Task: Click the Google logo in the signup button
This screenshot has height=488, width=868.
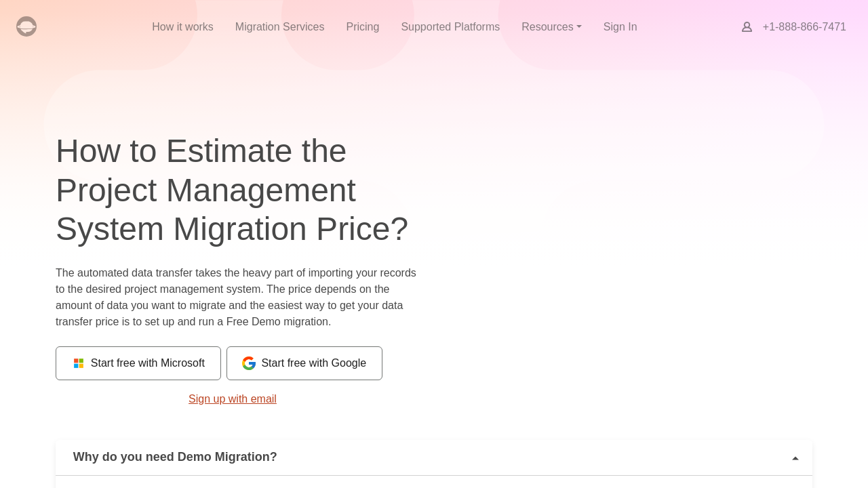Action: pyautogui.click(x=249, y=363)
